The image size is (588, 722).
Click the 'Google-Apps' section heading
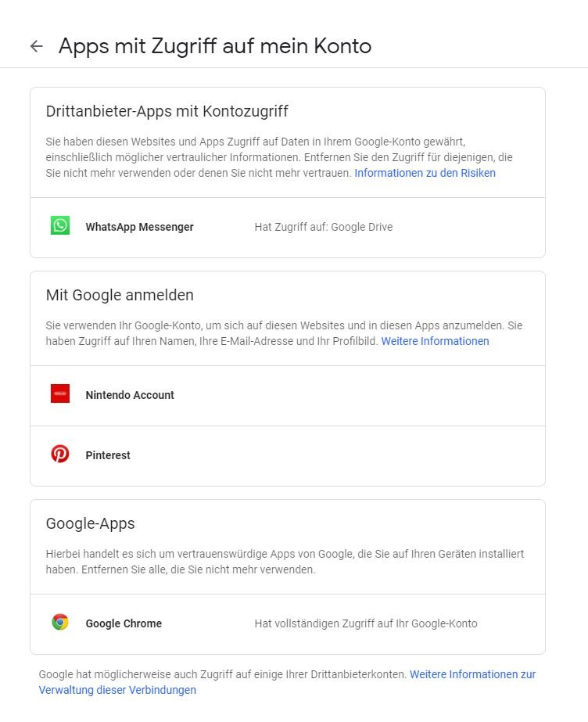click(91, 523)
